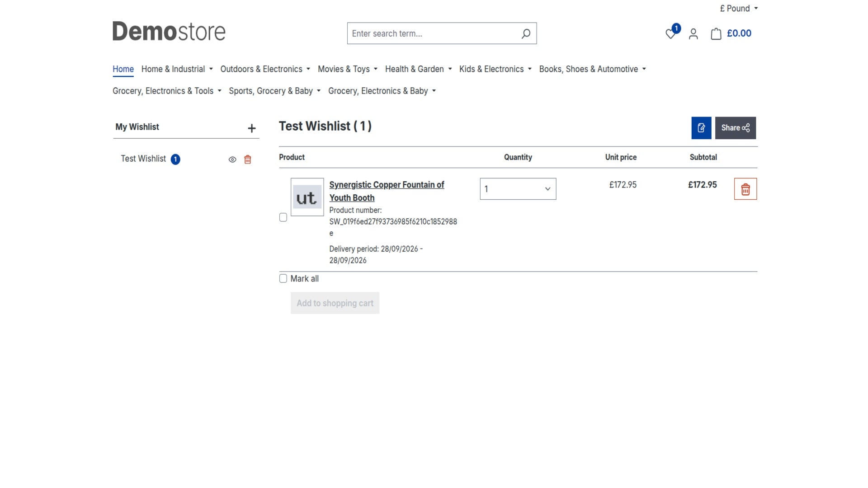
Task: Delete Test Wishlist via sidebar trash icon
Action: [x=248, y=160]
